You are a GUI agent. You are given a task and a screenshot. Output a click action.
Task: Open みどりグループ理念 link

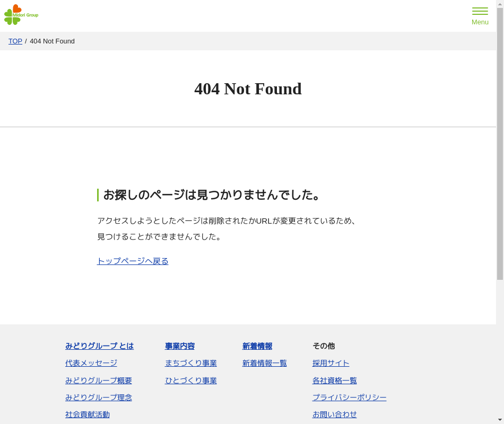pos(99,397)
